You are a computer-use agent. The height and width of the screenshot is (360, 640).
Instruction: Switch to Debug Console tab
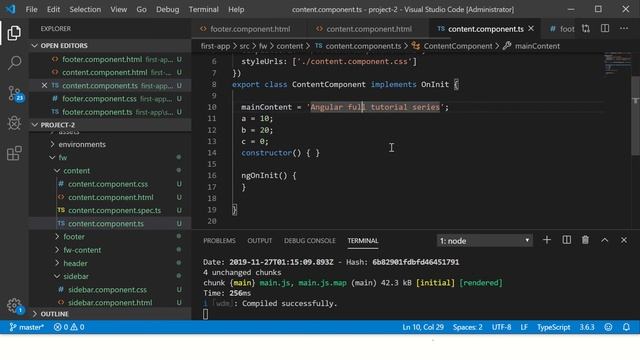(309, 240)
